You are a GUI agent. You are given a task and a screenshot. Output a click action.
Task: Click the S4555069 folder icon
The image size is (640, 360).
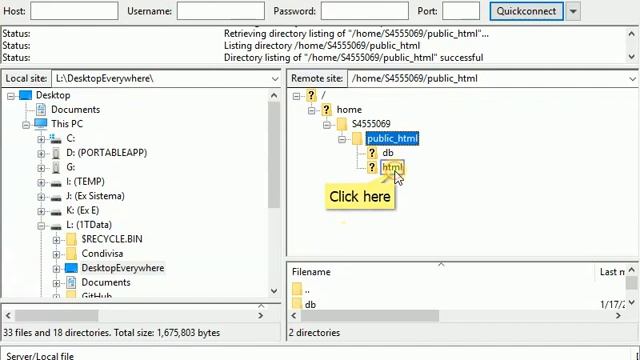coord(342,124)
